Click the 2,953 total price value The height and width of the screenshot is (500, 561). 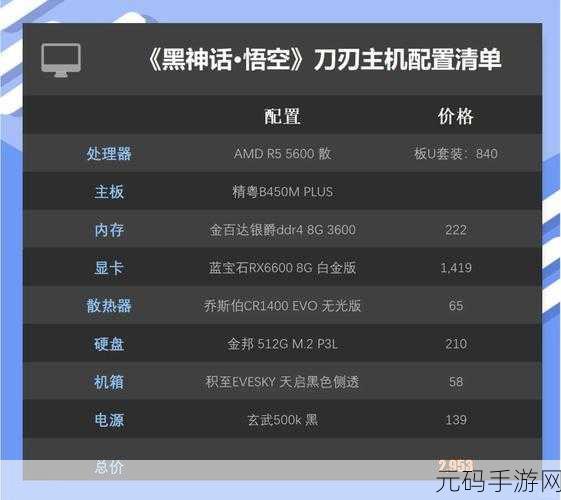[455, 465]
